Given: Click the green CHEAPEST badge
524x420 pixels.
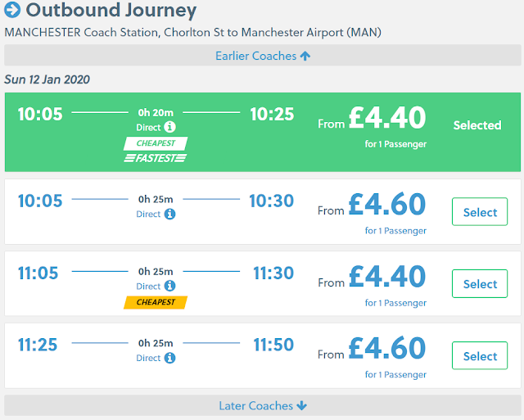Looking at the screenshot, I should 156,143.
